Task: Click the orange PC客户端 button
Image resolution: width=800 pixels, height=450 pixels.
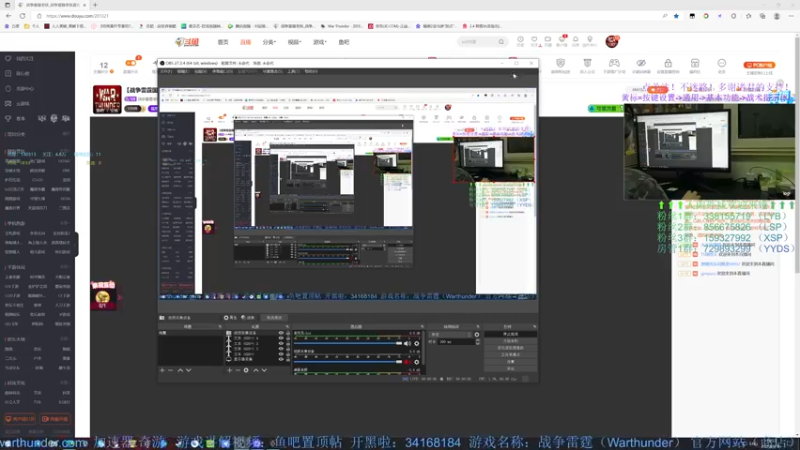Action: coord(759,65)
